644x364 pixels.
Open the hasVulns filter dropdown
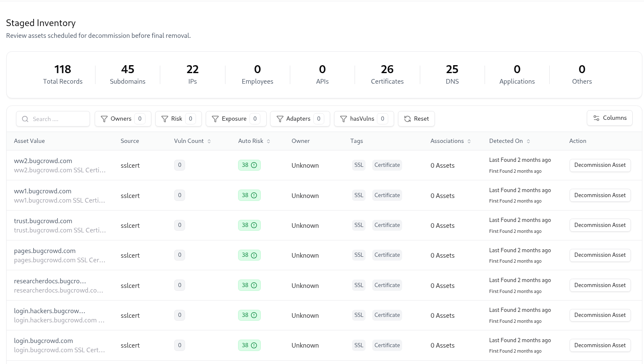364,119
